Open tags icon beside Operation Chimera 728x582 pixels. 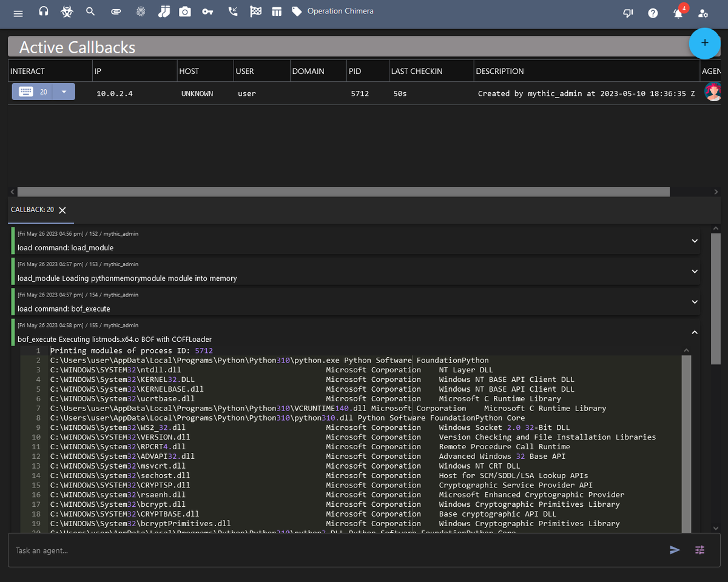pos(297,12)
